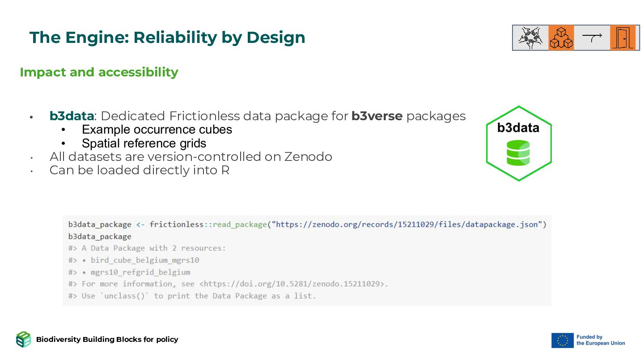Click the 'Biodiversity Building Blocks for policy' footer text

tap(107, 339)
